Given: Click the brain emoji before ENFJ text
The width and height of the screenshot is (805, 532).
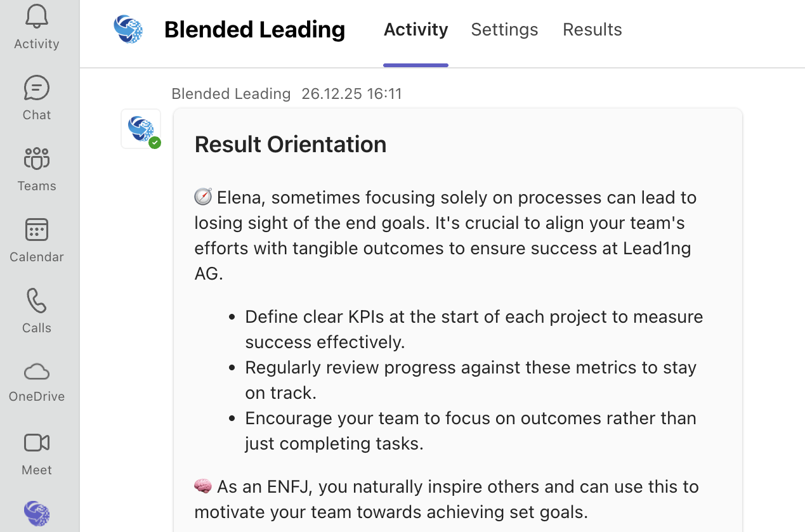Looking at the screenshot, I should point(203,486).
